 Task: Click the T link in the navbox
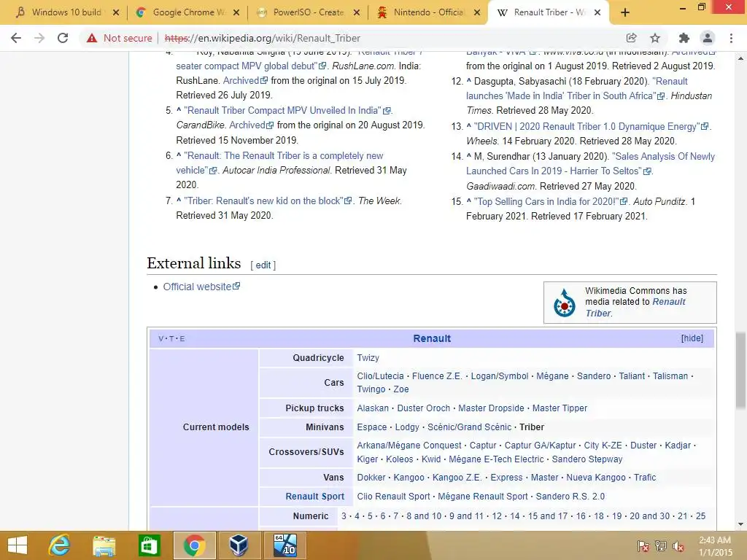pyautogui.click(x=171, y=338)
